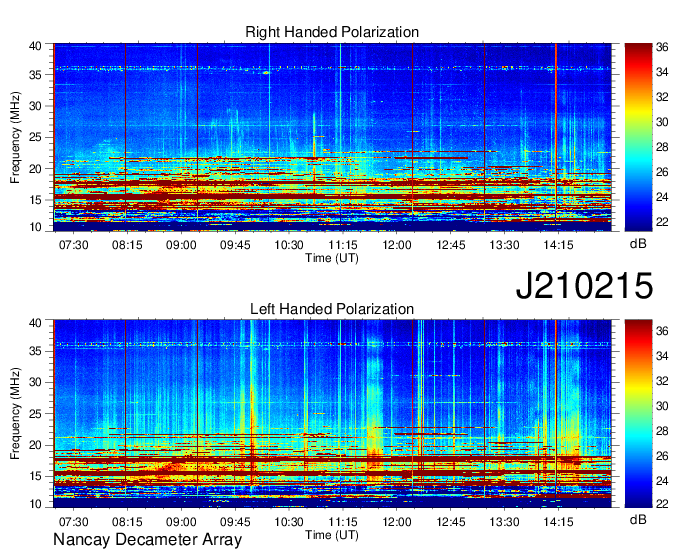The width and height of the screenshot is (680, 552).
Task: Click 08:15 time tick on Left Handed plot
Action: (127, 522)
